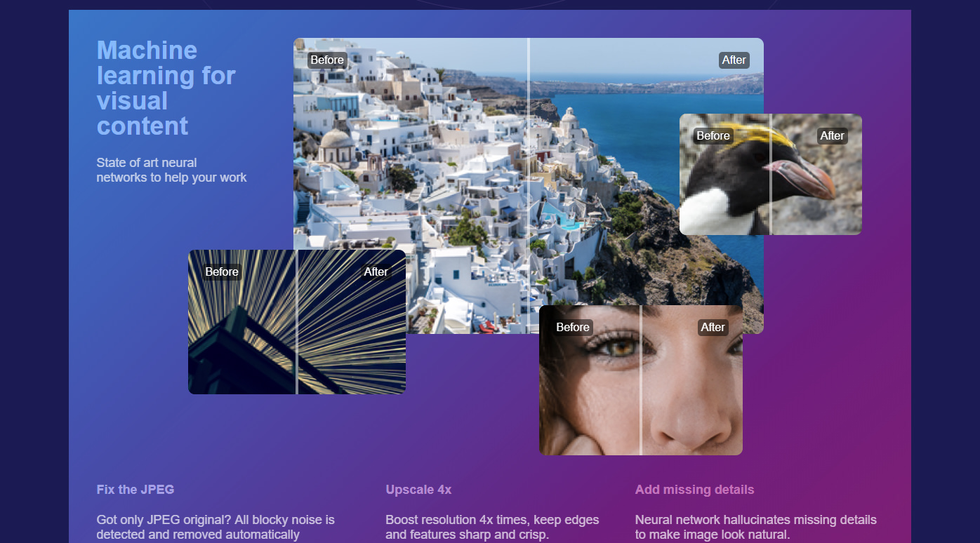The image size is (980, 543).
Task: Click the Machine learning for visual content title
Action: [166, 88]
